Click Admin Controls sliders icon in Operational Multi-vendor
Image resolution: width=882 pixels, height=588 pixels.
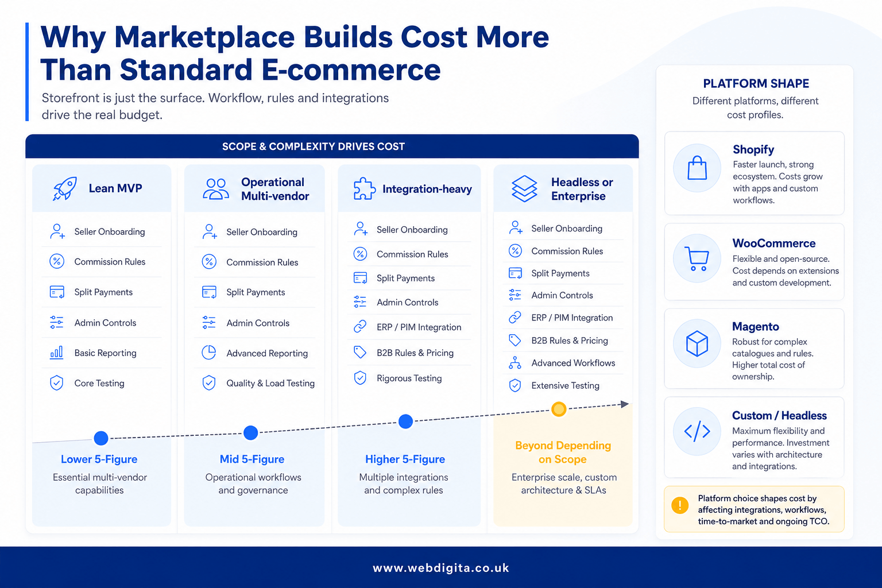tap(209, 323)
